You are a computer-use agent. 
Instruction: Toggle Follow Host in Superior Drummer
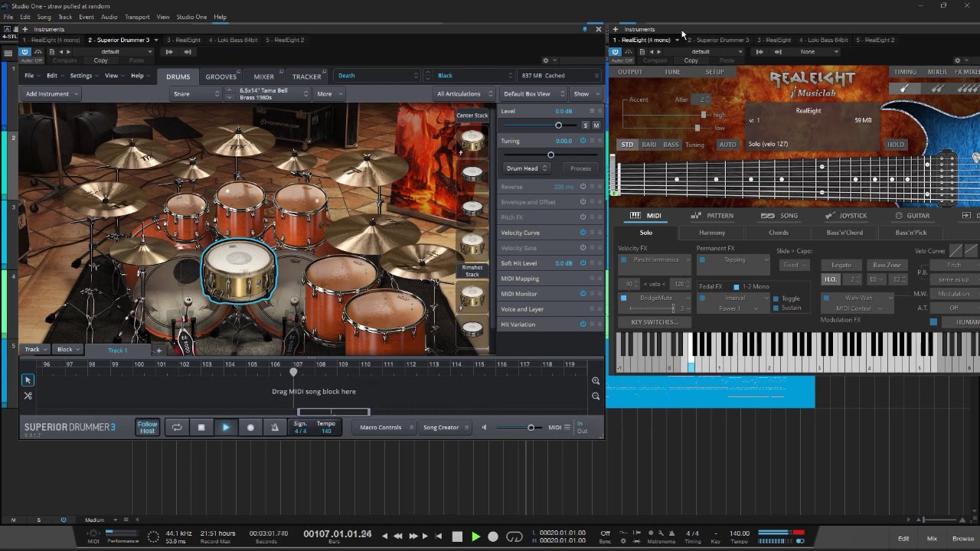point(147,428)
